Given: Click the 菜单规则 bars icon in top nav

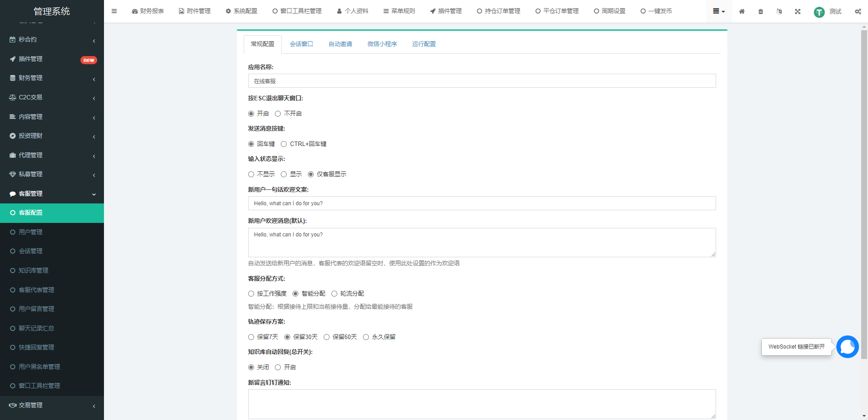Looking at the screenshot, I should (x=386, y=11).
